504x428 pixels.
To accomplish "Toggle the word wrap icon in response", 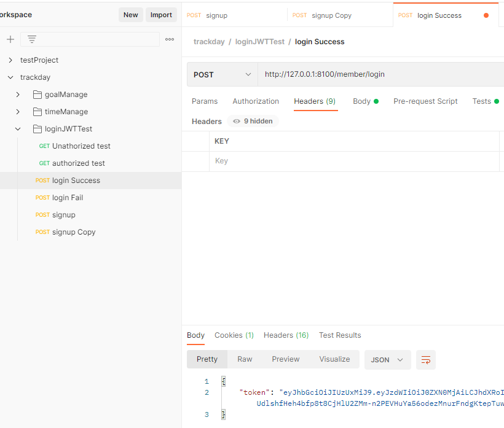I will point(425,360).
